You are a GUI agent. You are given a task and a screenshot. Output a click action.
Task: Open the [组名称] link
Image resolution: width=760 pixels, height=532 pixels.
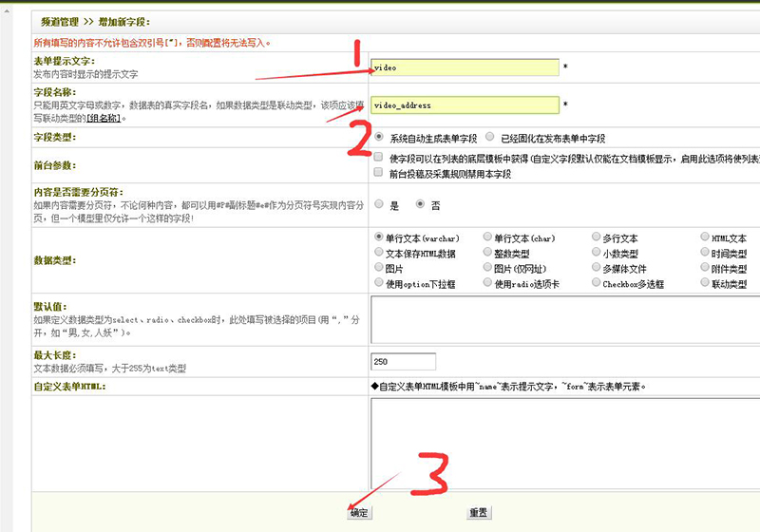pos(104,118)
